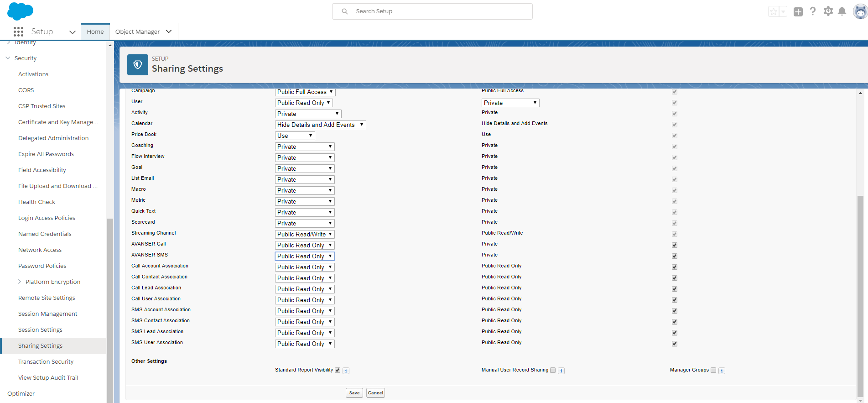Toggle hierarchy access checkbox for AVANSER Call
Viewport: 868px width, 403px height.
pyautogui.click(x=675, y=245)
